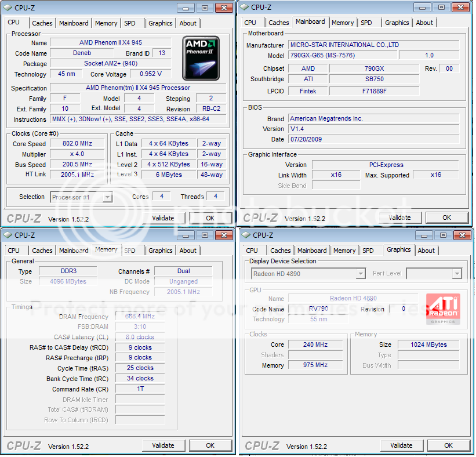Click the tRAS value "25 clocks"
Screen dimensions: 476x457
pyautogui.click(x=140, y=368)
